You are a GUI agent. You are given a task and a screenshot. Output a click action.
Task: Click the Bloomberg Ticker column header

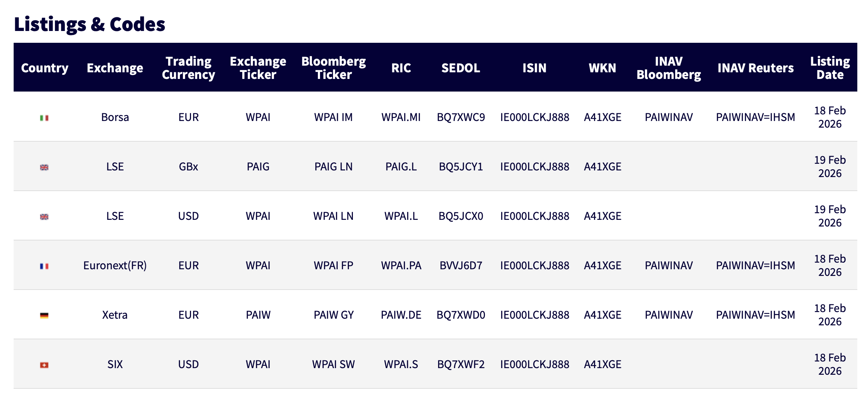[x=333, y=68]
